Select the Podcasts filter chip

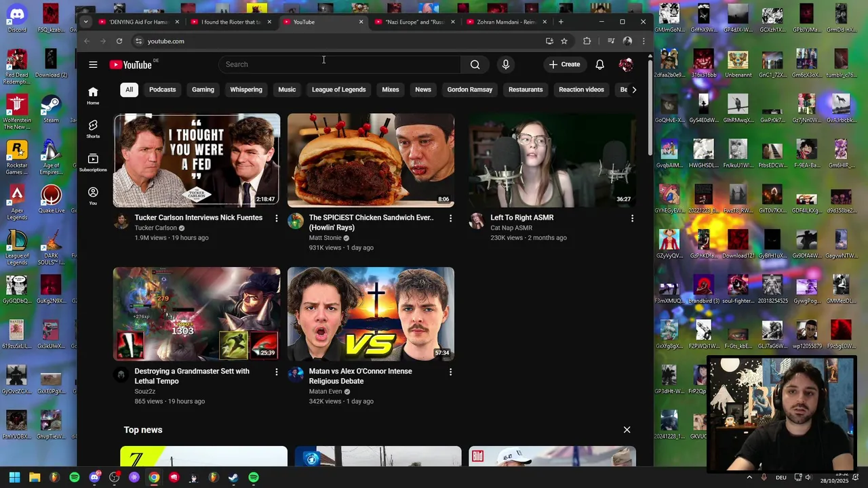pyautogui.click(x=162, y=89)
